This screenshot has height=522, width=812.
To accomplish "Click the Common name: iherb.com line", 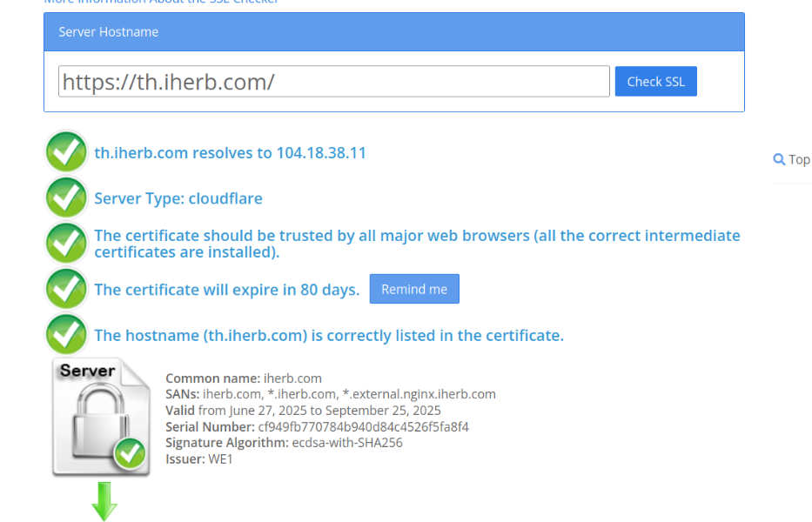I will click(244, 378).
